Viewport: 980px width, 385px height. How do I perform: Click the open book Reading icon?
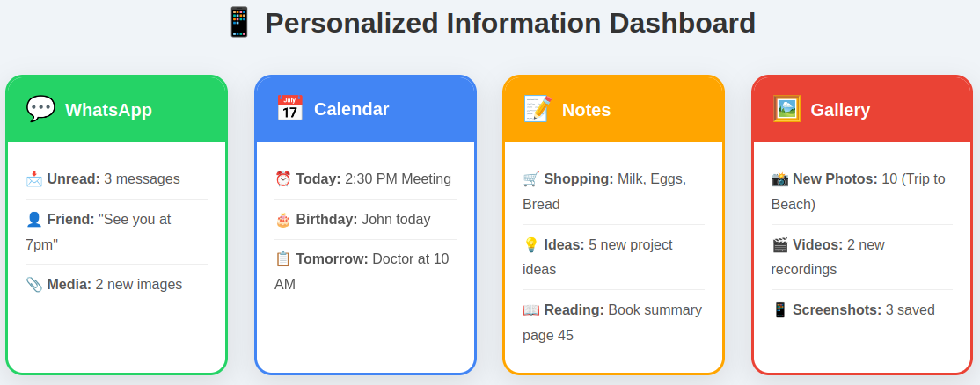pyautogui.click(x=531, y=310)
